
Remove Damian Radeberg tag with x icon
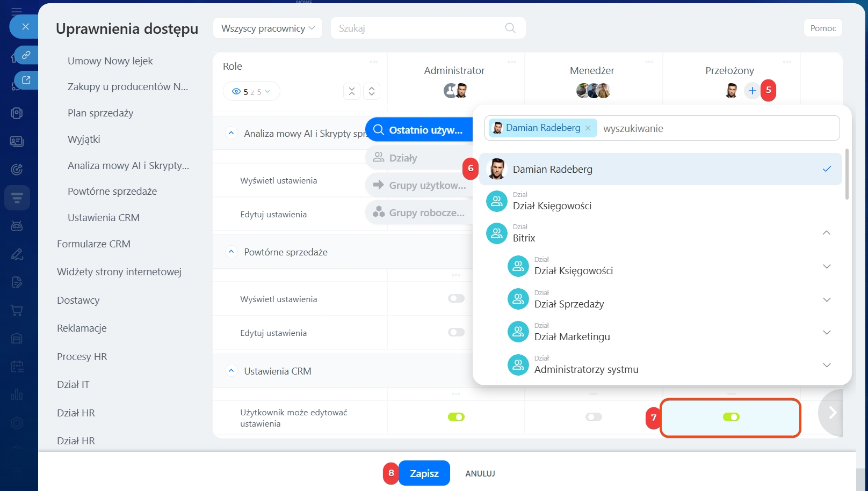click(x=588, y=128)
